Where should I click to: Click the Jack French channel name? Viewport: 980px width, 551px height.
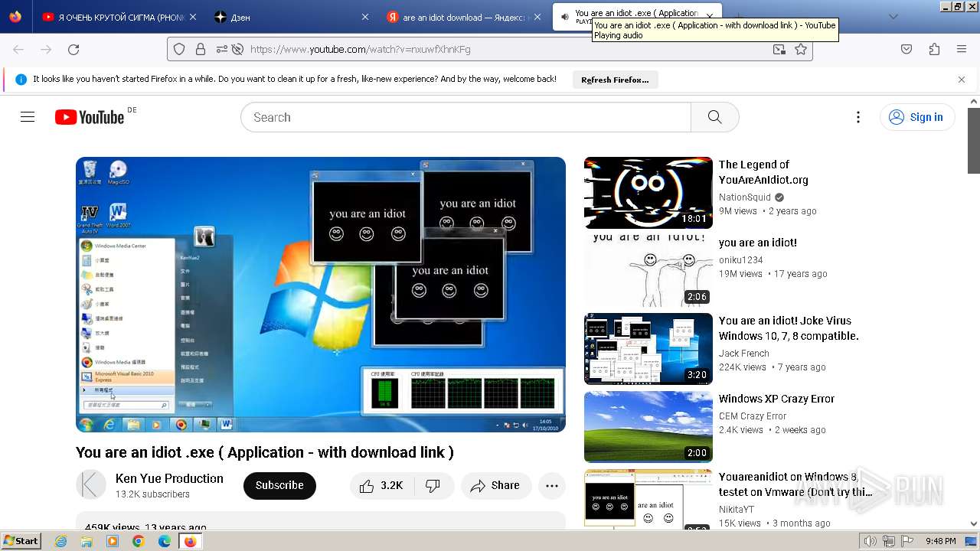point(744,354)
